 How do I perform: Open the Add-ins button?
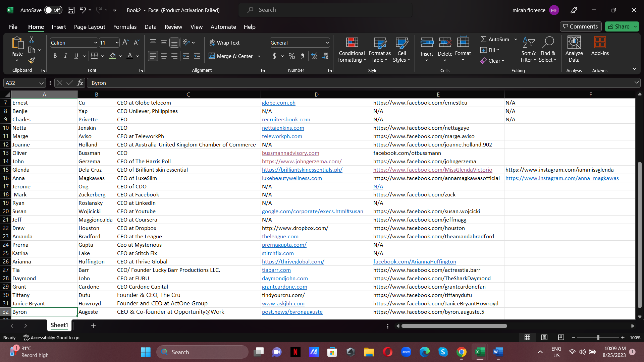pyautogui.click(x=600, y=46)
